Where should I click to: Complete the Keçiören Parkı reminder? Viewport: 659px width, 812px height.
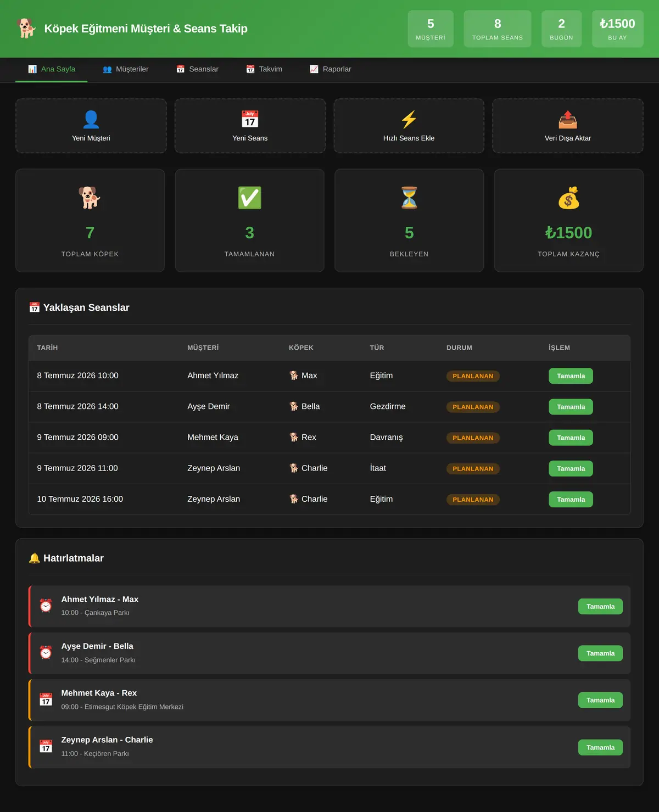pyautogui.click(x=600, y=747)
